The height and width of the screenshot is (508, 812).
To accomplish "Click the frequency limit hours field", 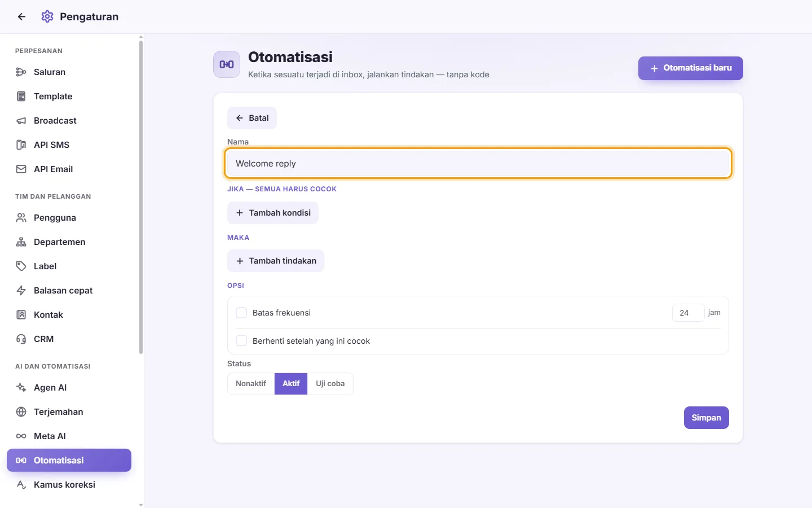I will pyautogui.click(x=688, y=313).
